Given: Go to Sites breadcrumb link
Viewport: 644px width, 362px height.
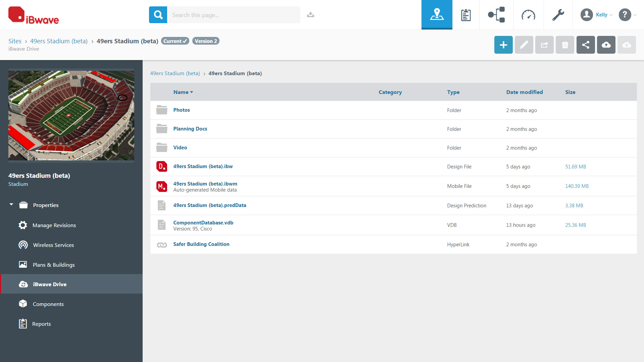Looking at the screenshot, I should click(x=15, y=41).
